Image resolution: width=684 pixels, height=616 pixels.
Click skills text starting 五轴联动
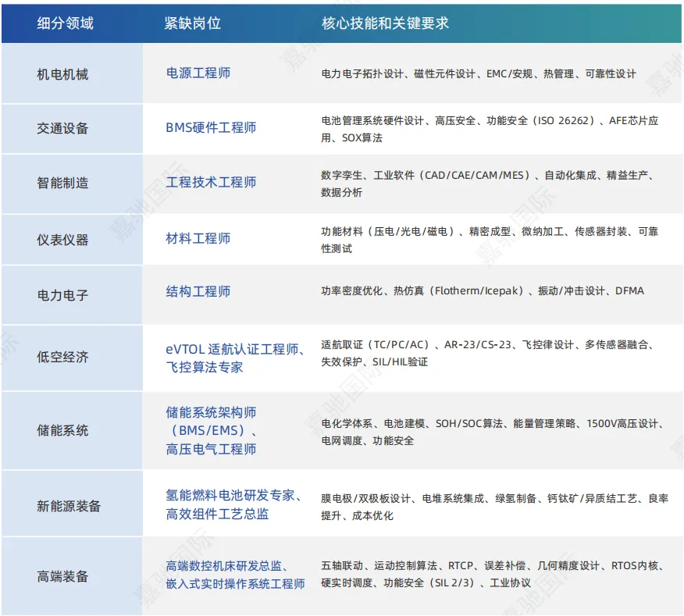[492, 574]
